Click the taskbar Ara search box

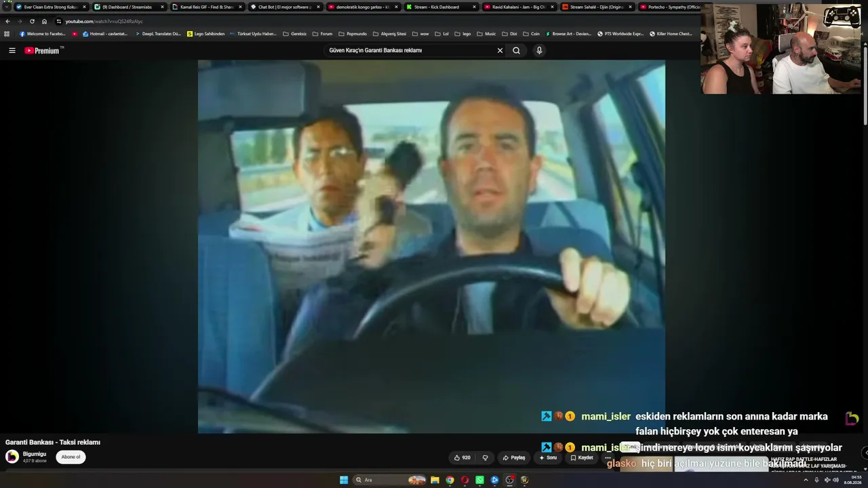tap(389, 480)
